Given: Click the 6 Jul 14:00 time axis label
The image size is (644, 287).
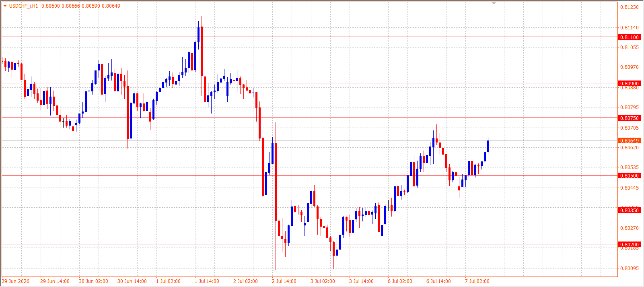Looking at the screenshot, I should point(438,281).
